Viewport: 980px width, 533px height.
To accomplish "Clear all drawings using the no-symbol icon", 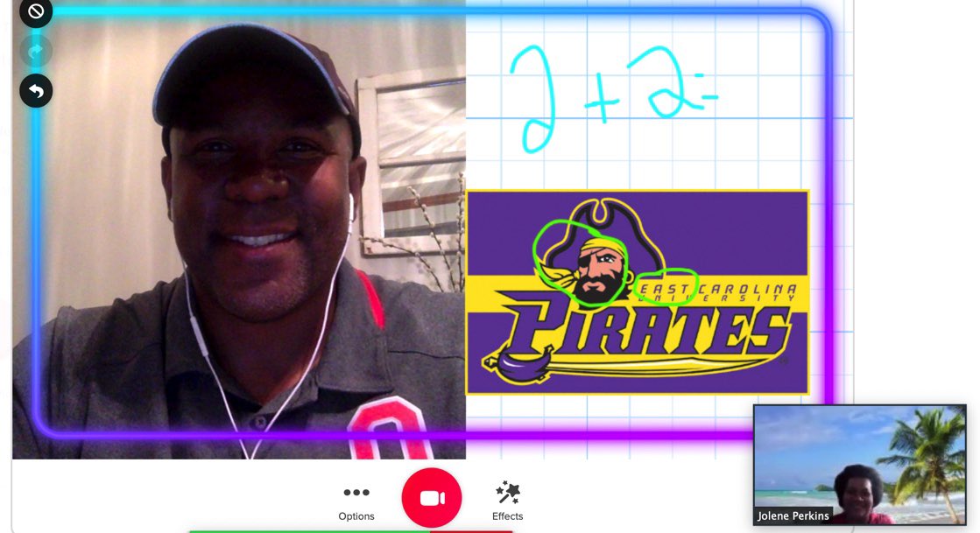I will tap(35, 12).
